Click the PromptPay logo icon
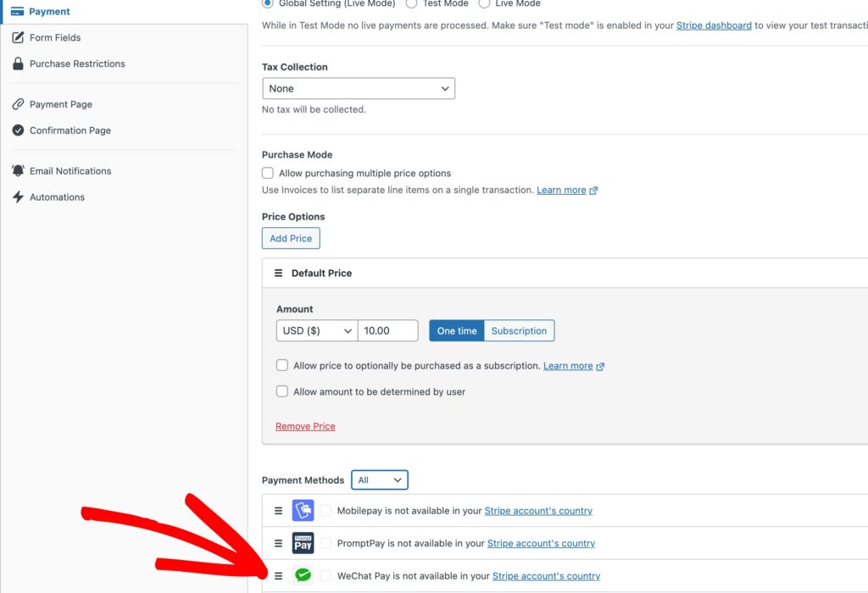This screenshot has height=593, width=868. pos(303,543)
